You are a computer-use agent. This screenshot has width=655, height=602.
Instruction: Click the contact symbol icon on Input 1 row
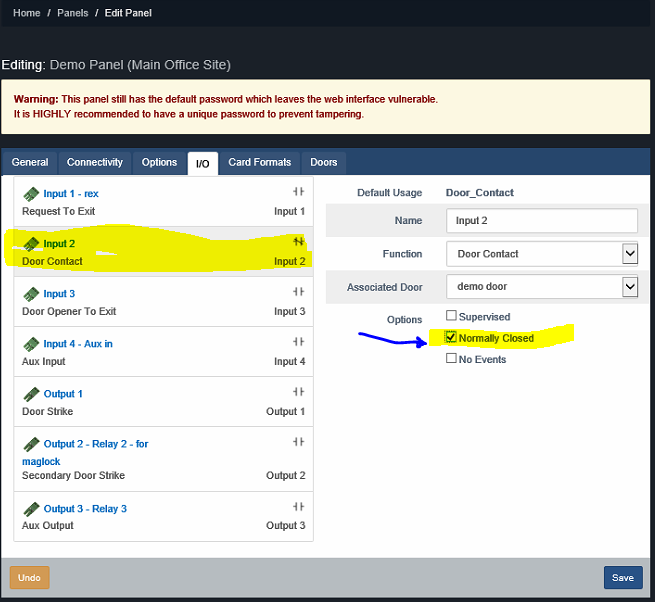(x=298, y=192)
